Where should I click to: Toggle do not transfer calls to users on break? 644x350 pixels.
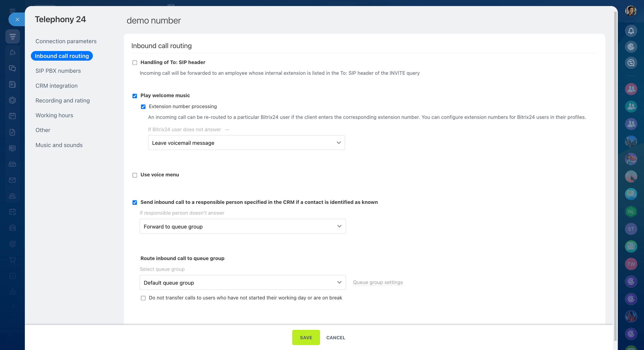click(x=143, y=298)
